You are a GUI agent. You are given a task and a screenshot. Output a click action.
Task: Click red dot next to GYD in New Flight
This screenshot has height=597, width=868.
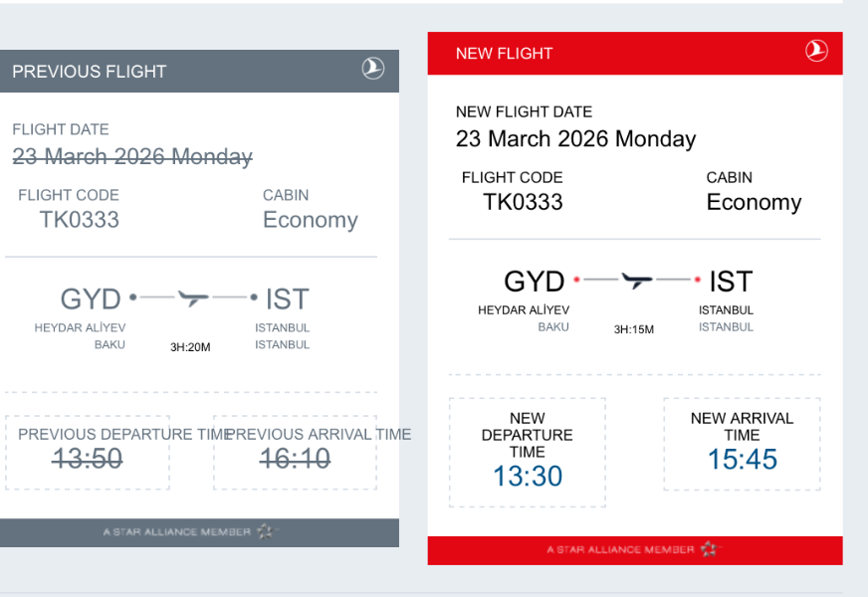576,280
